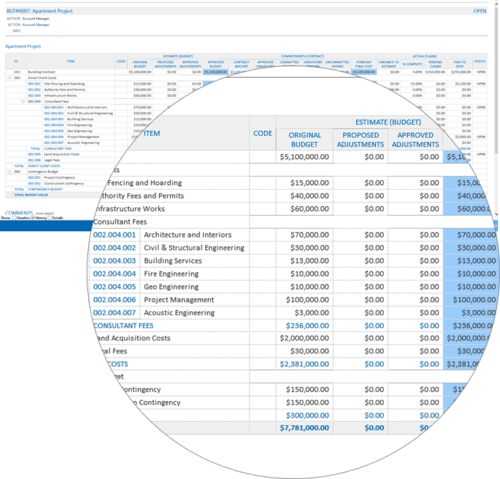
Task: Collapse the 002 Direct Client Costs row toggle
Action: (9, 78)
